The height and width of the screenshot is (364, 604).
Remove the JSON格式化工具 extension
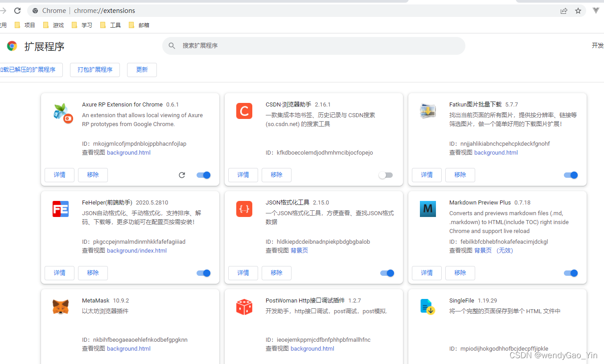pos(276,273)
